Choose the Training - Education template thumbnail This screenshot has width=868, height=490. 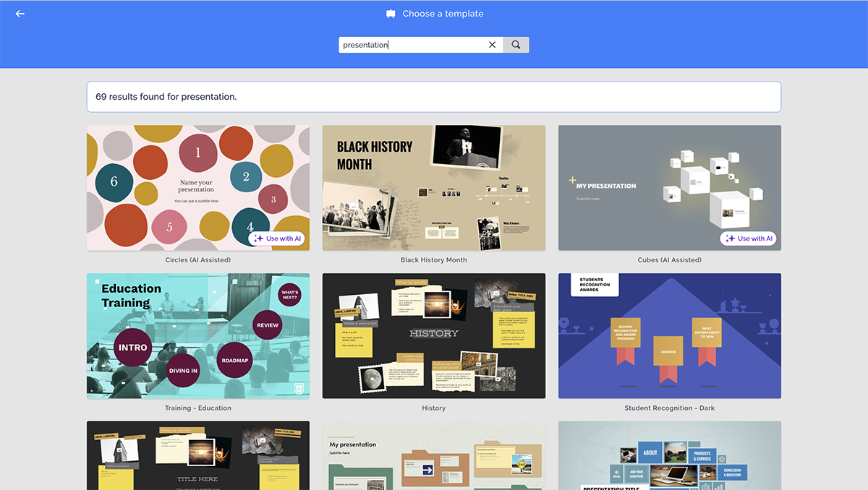pos(198,336)
